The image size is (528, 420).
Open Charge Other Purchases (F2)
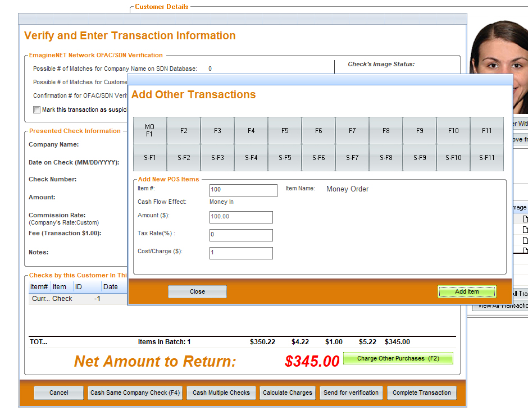click(398, 359)
